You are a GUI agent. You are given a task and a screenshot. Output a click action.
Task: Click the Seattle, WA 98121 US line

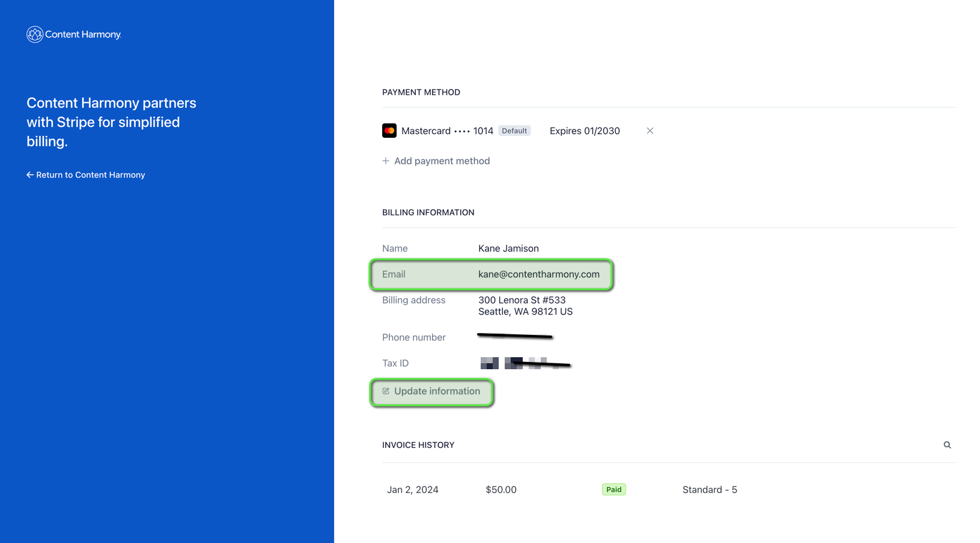(x=526, y=311)
